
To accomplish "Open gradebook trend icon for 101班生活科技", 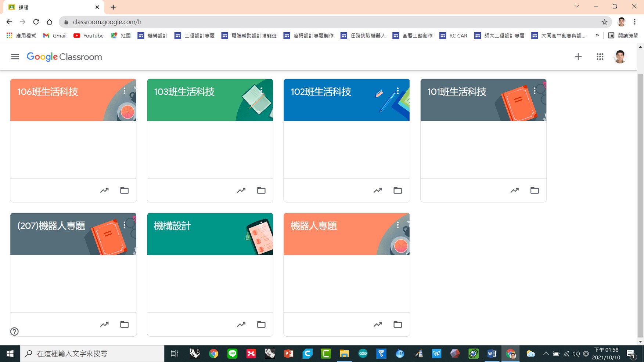I will pyautogui.click(x=514, y=190).
